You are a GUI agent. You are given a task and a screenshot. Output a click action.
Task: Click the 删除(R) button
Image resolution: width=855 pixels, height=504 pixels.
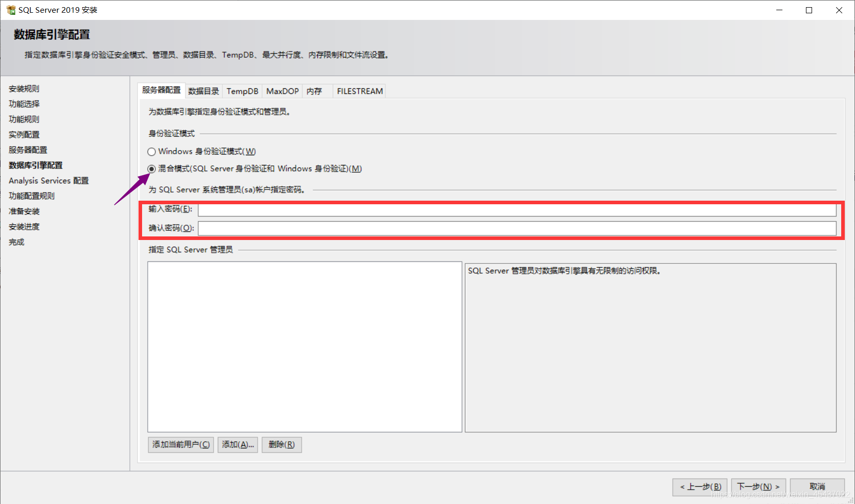(x=282, y=445)
